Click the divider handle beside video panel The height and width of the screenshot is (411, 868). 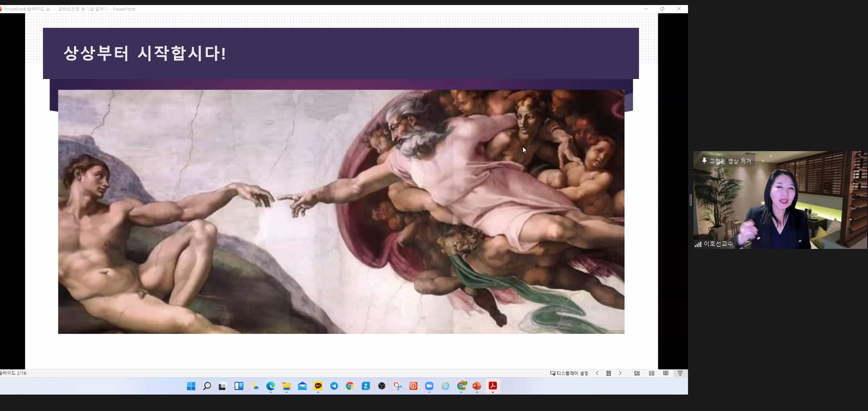click(x=691, y=200)
